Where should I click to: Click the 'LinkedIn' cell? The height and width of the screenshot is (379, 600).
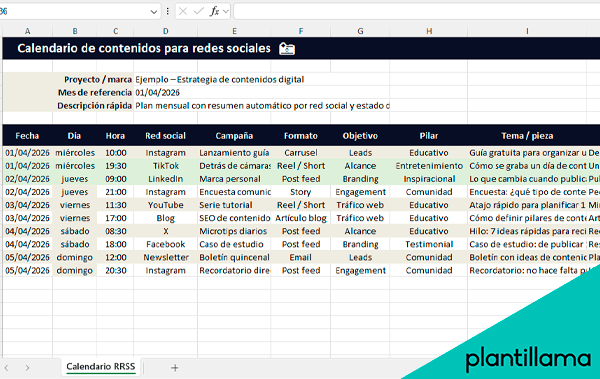pyautogui.click(x=165, y=179)
